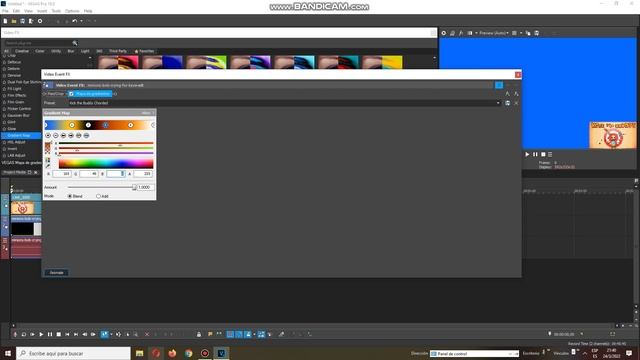640x360 pixels.
Task: Open undo history dropdown arrow
Action: click(81, 21)
